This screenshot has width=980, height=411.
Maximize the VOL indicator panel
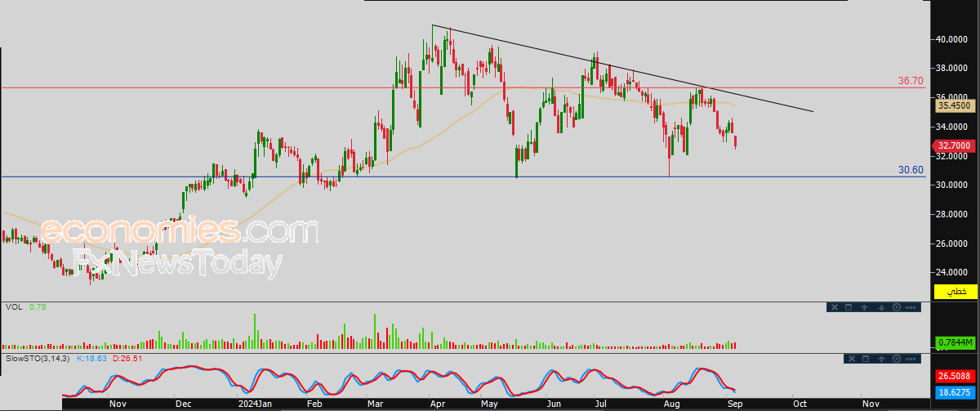(849, 307)
